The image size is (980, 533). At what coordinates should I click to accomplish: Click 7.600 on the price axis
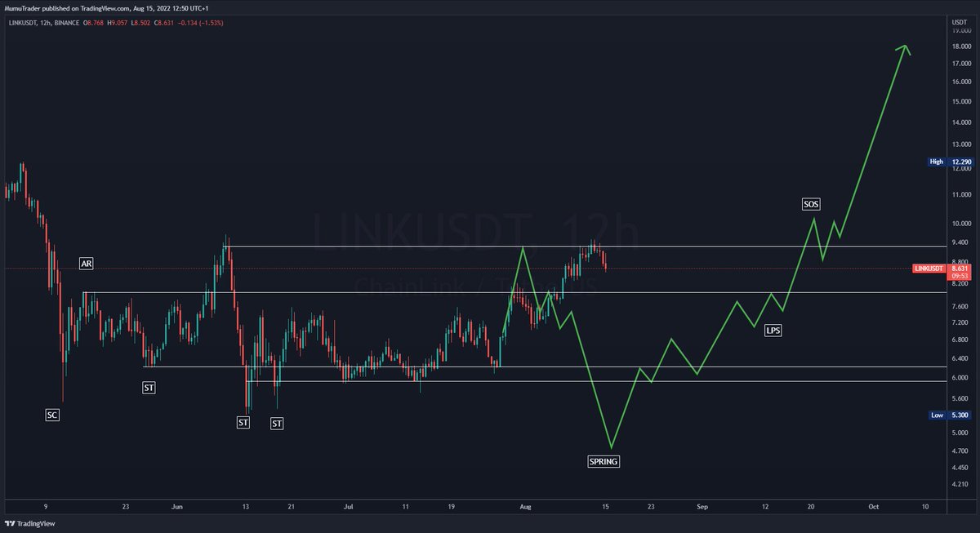[960, 306]
